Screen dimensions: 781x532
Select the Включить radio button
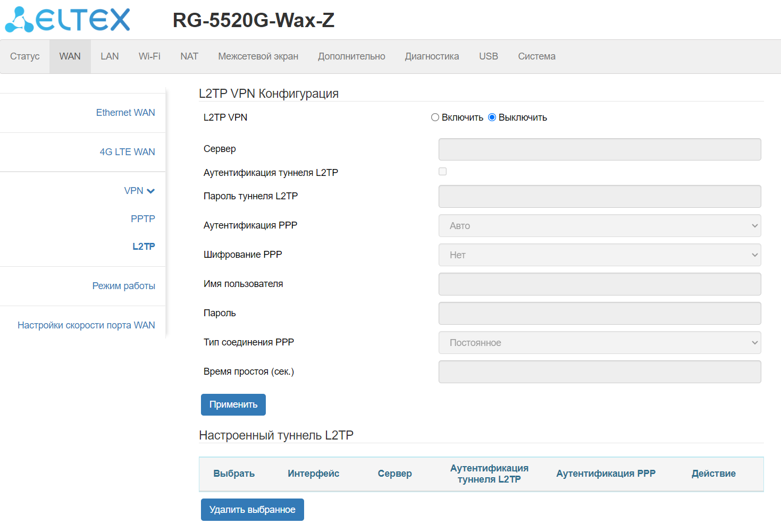tap(435, 117)
